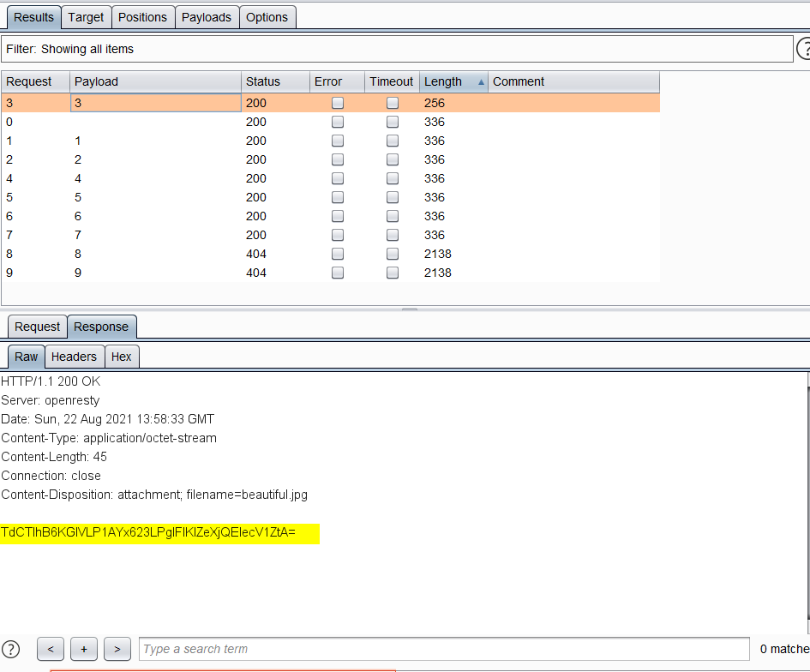810x672 pixels.
Task: Switch to the Request tab
Action: 37,327
